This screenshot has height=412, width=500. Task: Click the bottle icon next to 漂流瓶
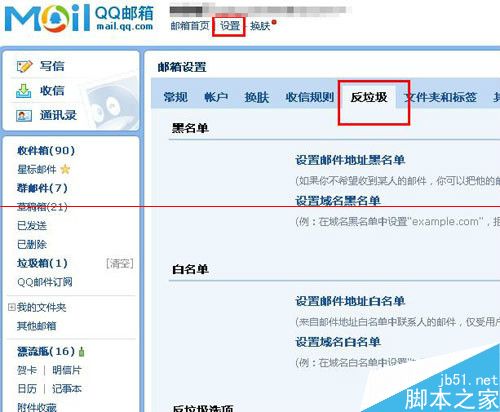(82, 351)
